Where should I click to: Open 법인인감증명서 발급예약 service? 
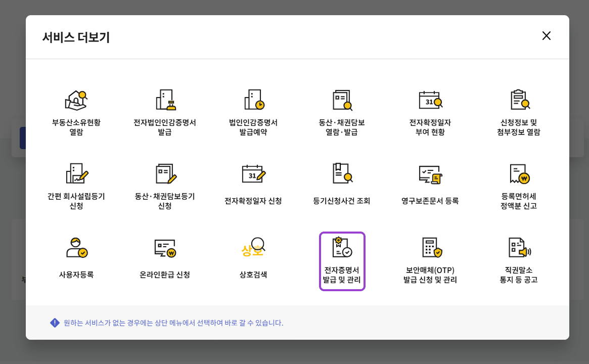253,109
